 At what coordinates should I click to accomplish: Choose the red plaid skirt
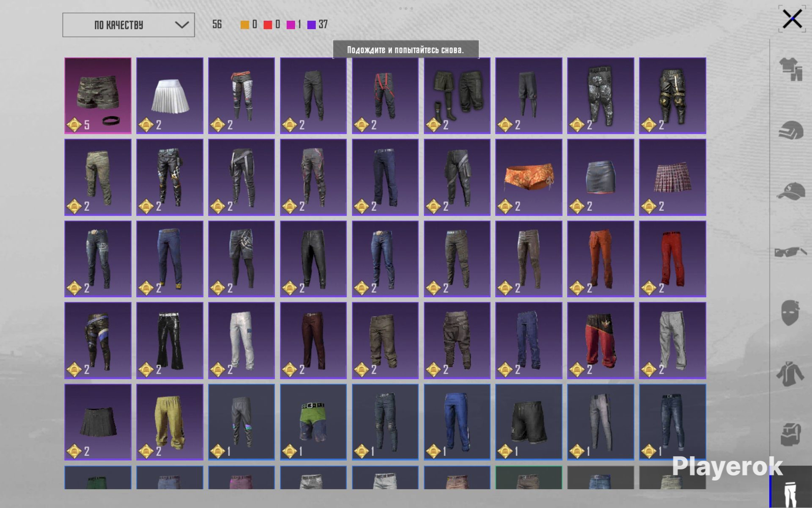[672, 177]
